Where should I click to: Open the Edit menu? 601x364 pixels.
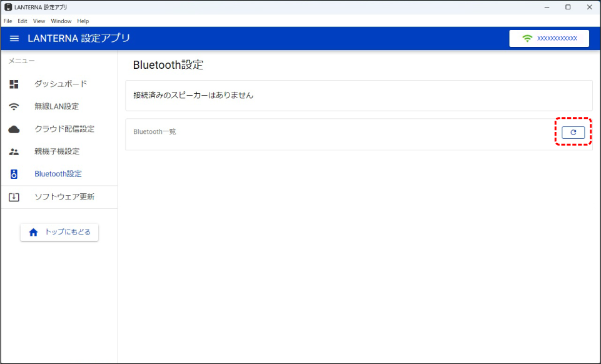pyautogui.click(x=22, y=21)
